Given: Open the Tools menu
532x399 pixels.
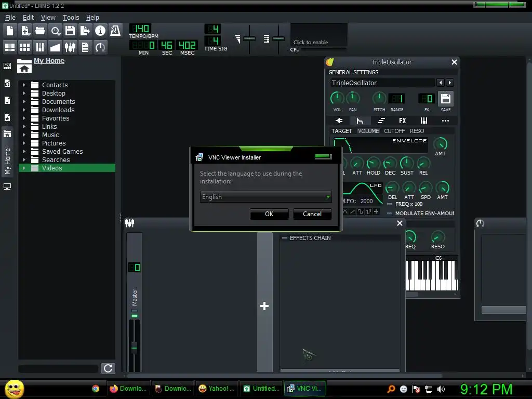Looking at the screenshot, I should click(71, 17).
